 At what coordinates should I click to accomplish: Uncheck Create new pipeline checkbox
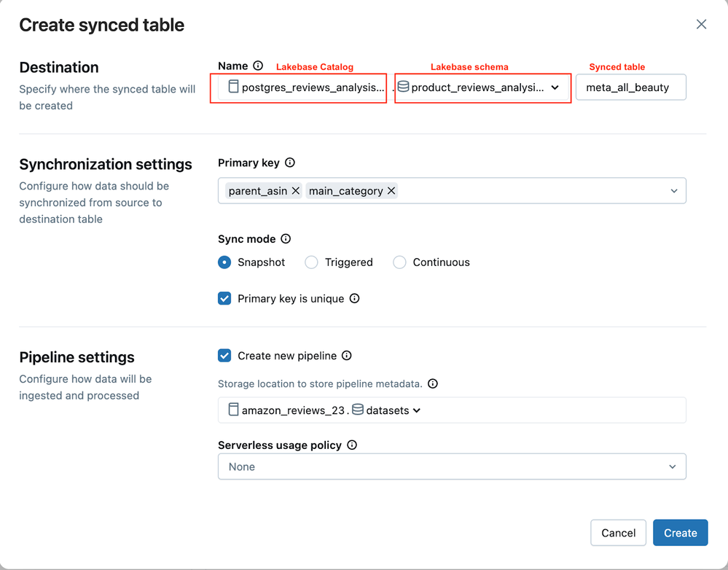pos(224,356)
